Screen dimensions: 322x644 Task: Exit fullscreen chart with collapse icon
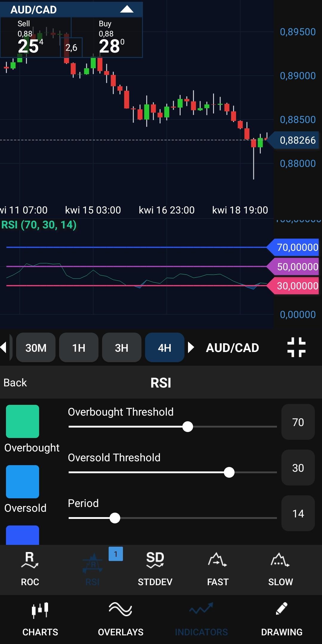coord(296,347)
